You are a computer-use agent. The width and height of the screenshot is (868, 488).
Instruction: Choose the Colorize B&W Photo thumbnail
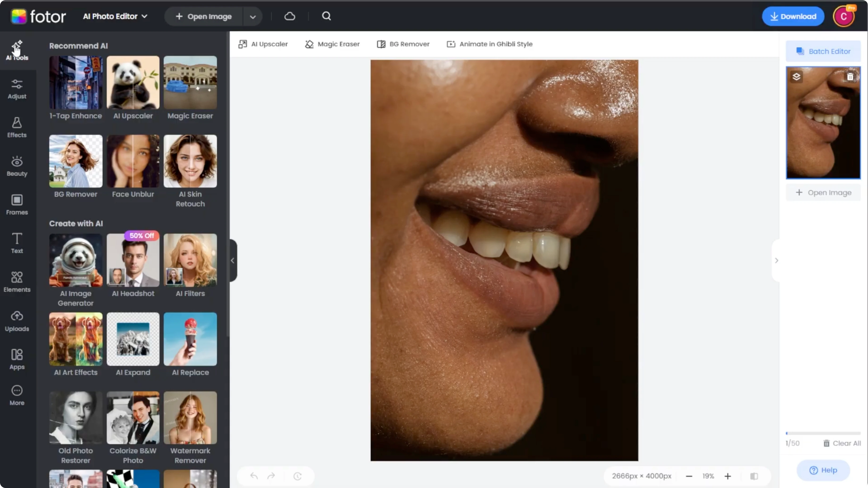tap(133, 418)
